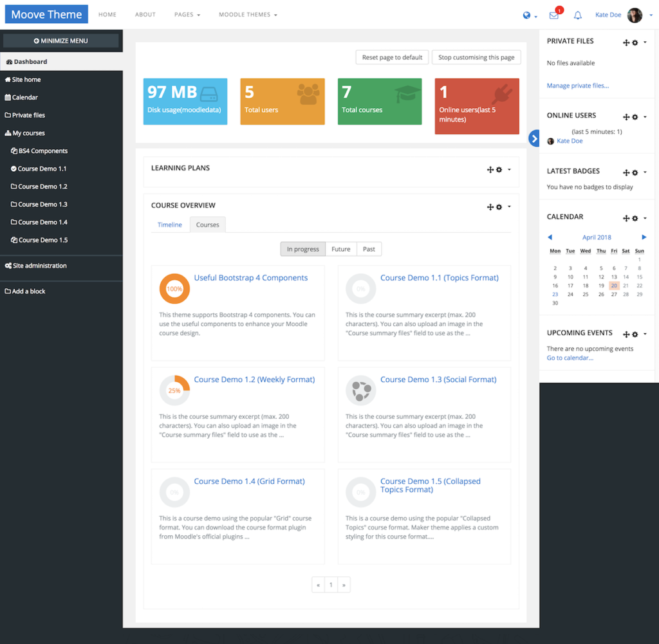Click the language globe icon
659x644 pixels.
[527, 15]
